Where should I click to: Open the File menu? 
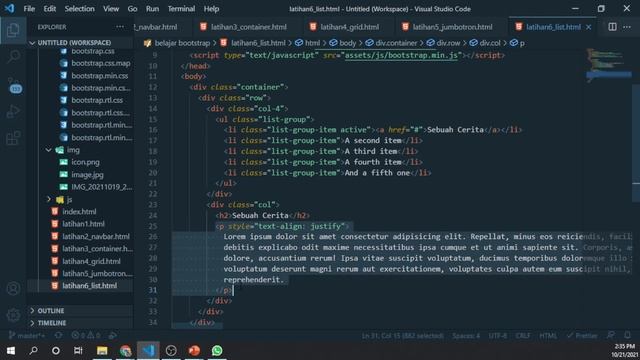tap(29, 9)
